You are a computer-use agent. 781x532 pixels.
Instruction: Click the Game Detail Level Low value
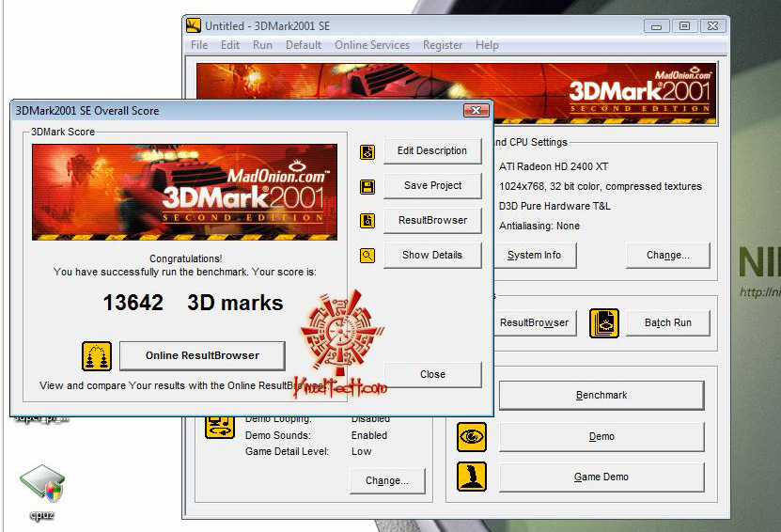[x=361, y=452]
